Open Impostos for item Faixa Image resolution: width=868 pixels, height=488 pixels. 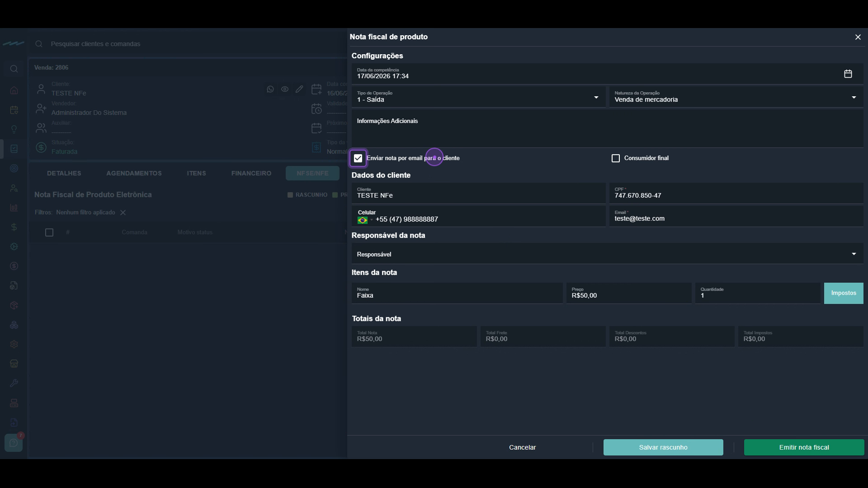tap(844, 293)
